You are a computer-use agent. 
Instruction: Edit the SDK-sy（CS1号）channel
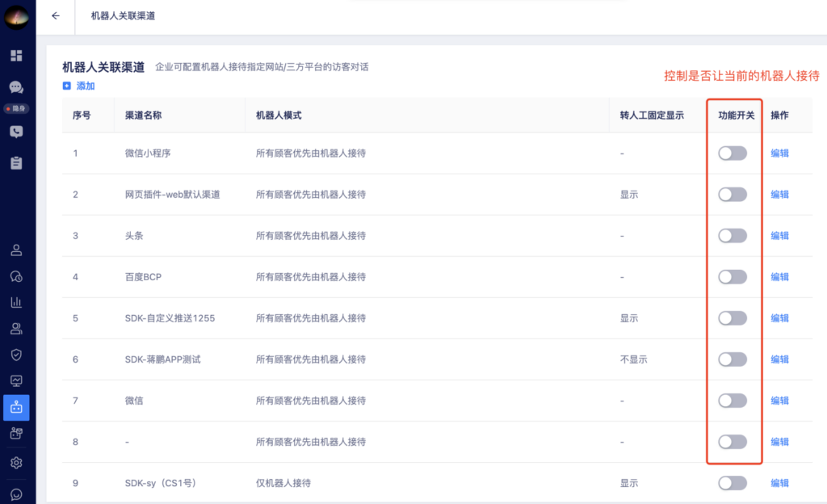(x=779, y=483)
